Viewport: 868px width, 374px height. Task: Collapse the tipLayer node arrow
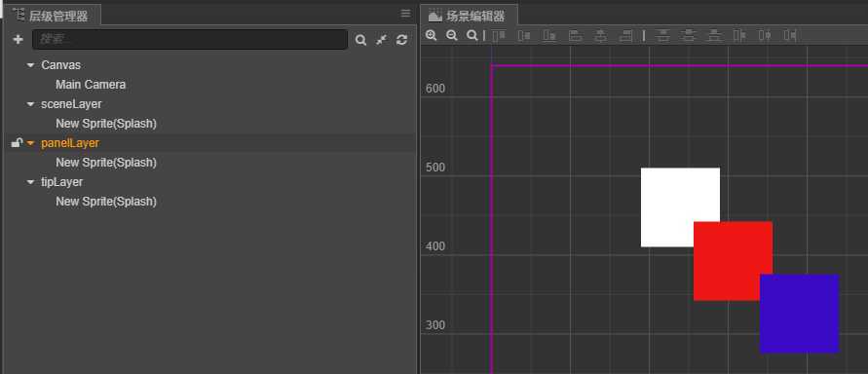[x=30, y=182]
